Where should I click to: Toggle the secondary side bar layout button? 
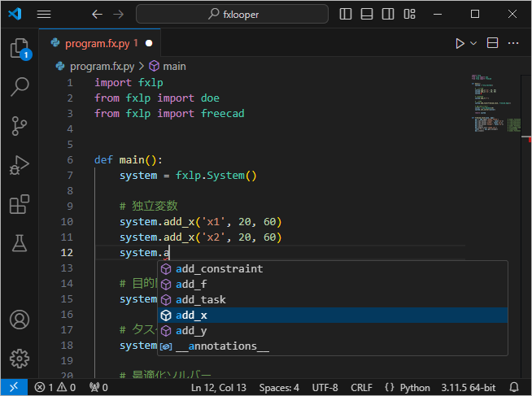pos(386,15)
